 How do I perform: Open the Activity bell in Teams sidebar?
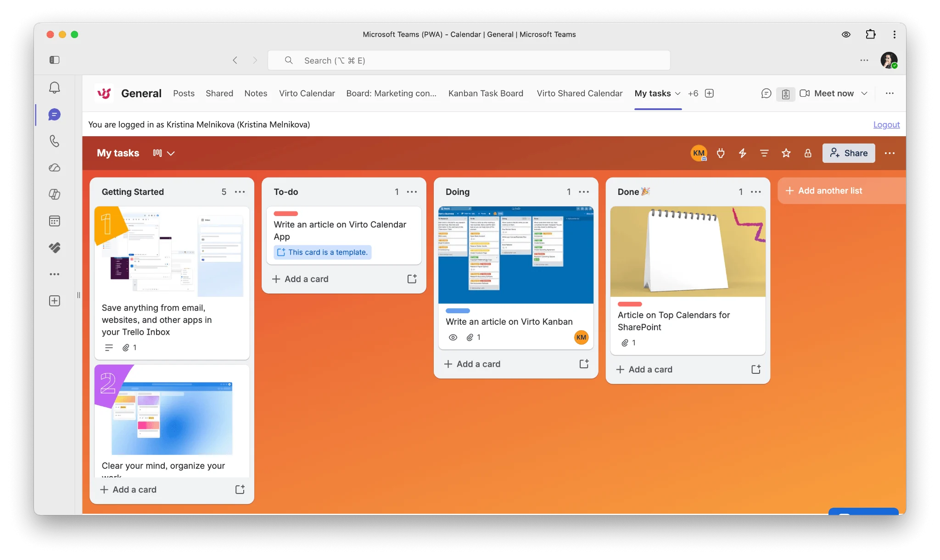coord(55,88)
